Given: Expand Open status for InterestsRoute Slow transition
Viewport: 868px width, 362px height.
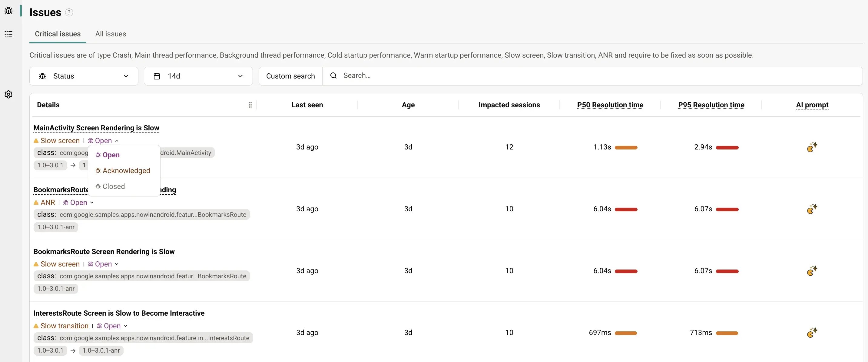Looking at the screenshot, I should pos(112,326).
